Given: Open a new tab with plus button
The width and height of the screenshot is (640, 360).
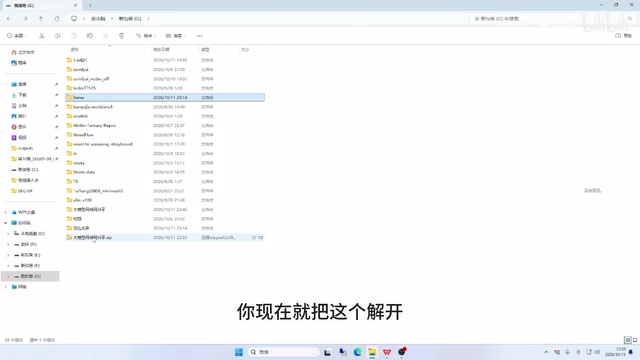Looking at the screenshot, I should point(90,5).
